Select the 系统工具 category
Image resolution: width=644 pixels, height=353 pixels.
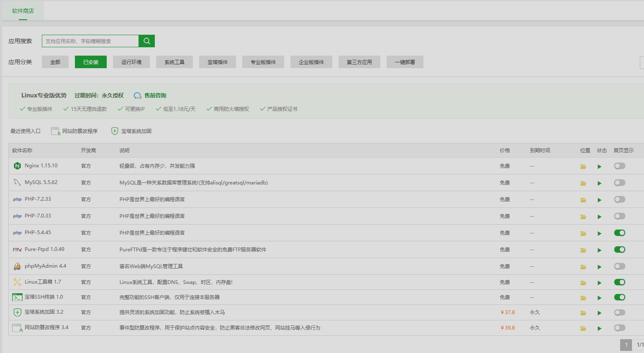pyautogui.click(x=174, y=62)
